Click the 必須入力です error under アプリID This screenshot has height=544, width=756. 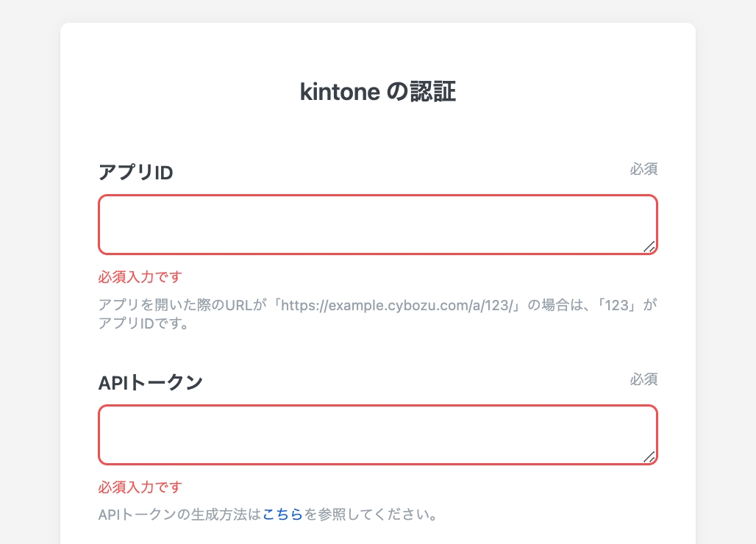click(x=140, y=277)
